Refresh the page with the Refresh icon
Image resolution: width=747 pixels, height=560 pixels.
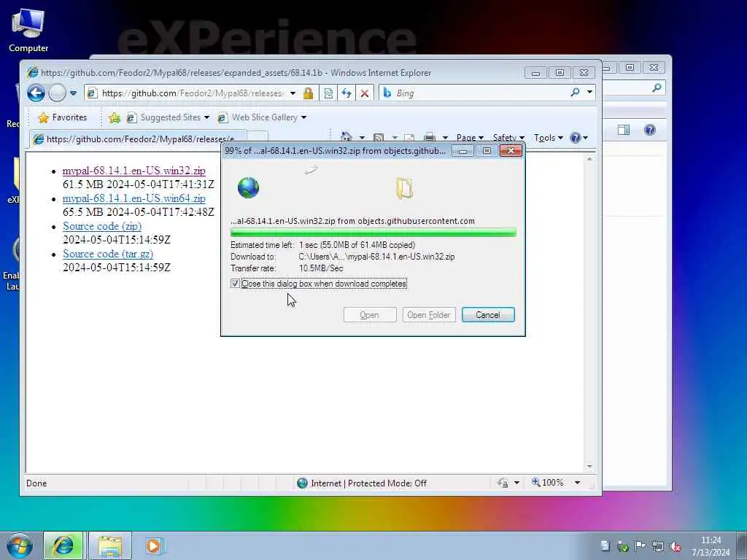[x=347, y=93]
